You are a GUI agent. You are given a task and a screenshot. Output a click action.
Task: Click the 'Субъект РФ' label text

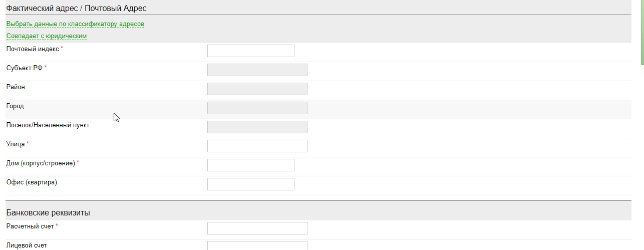coord(24,68)
